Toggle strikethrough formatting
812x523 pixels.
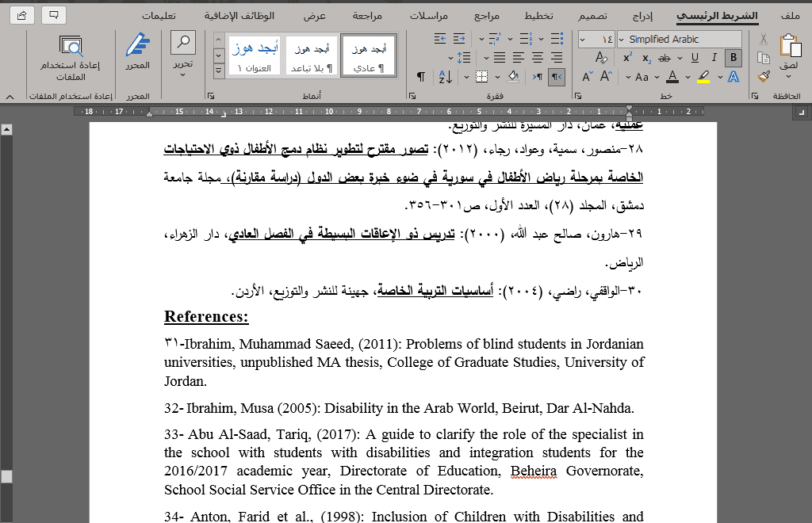[x=665, y=58]
